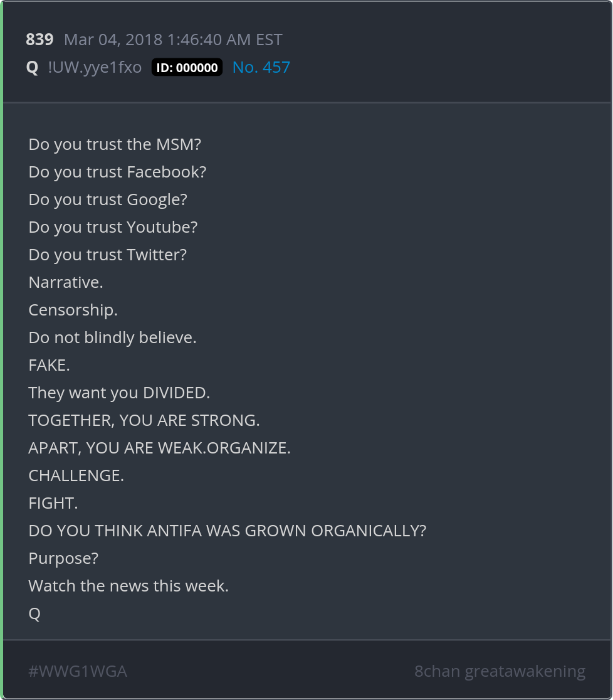The height and width of the screenshot is (700, 613).
Task: Click the Mar 04, 2018 timestamp
Action: [173, 40]
